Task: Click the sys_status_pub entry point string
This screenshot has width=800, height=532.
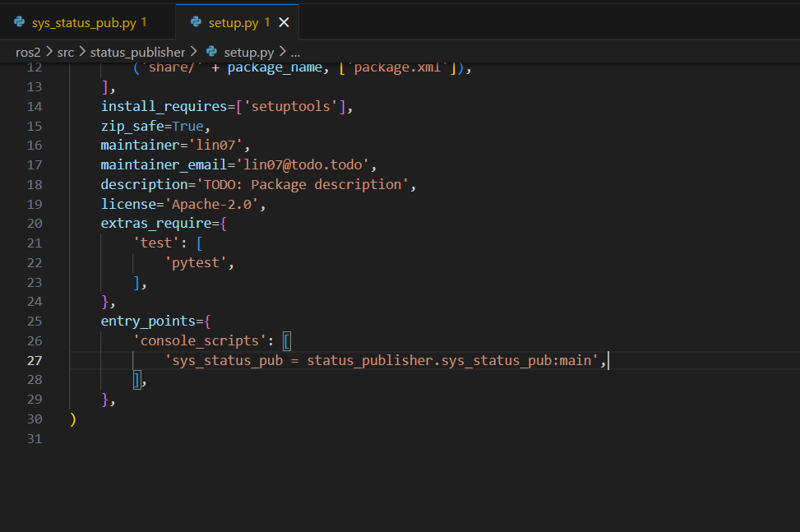Action: coord(382,361)
